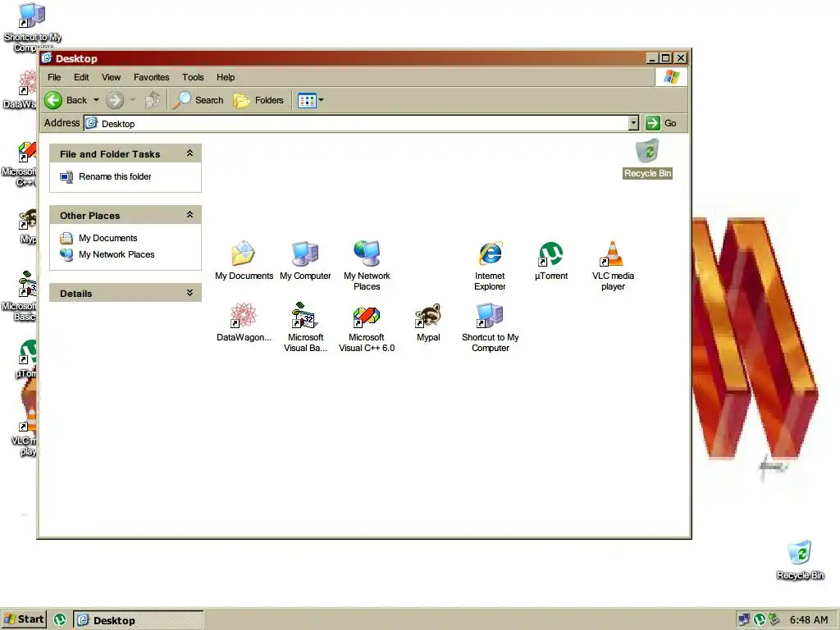Select Recycle Bin on desktop wallpaper
Image resolution: width=840 pixels, height=630 pixels.
click(800, 560)
